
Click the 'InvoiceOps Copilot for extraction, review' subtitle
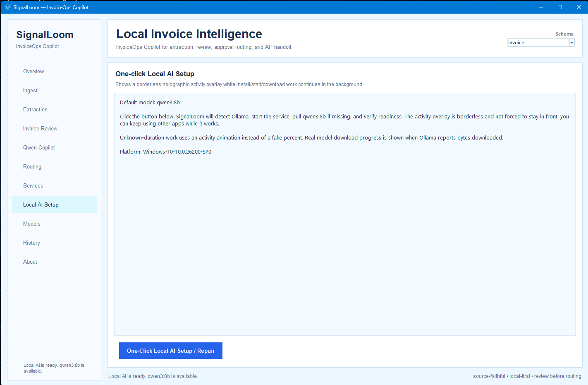click(204, 47)
